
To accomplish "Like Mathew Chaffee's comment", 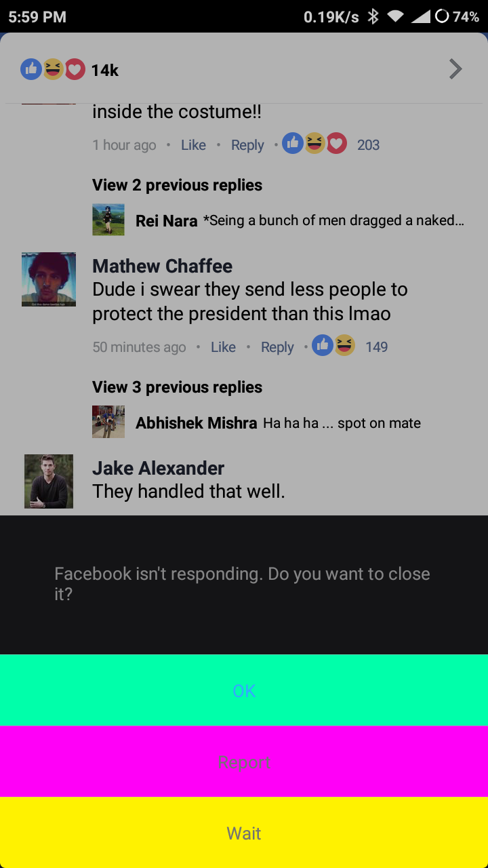I will click(223, 347).
